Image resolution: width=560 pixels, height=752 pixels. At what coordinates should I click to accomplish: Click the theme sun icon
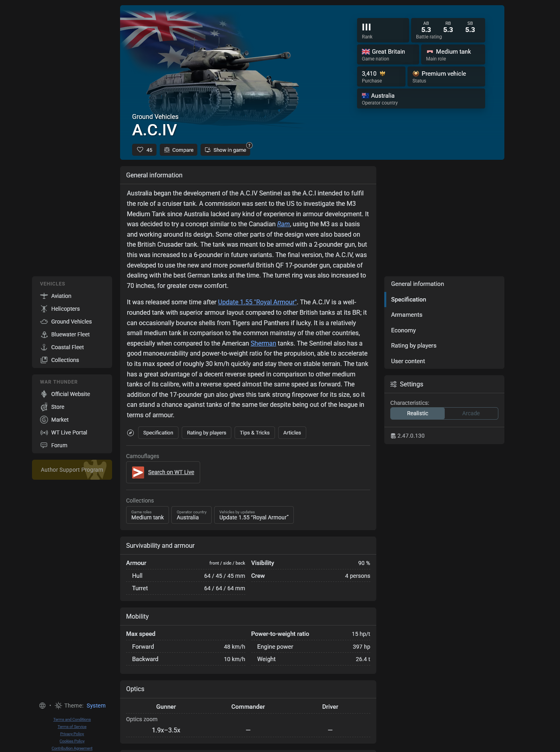click(x=58, y=706)
